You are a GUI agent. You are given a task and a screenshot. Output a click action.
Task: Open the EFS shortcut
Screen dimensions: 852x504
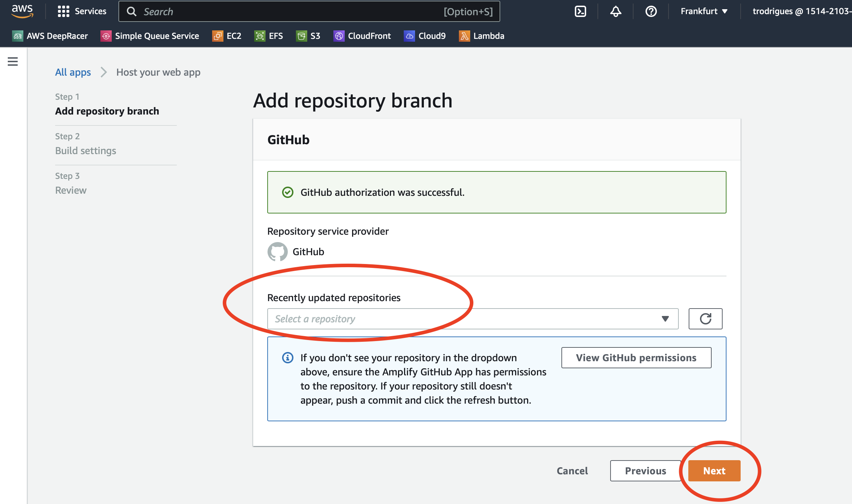(269, 36)
